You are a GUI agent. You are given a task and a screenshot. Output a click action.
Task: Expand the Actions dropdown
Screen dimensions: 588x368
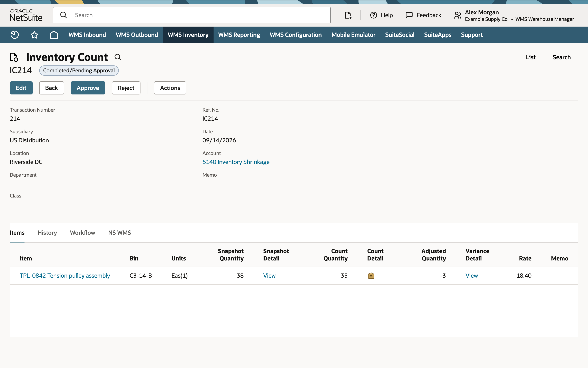170,88
